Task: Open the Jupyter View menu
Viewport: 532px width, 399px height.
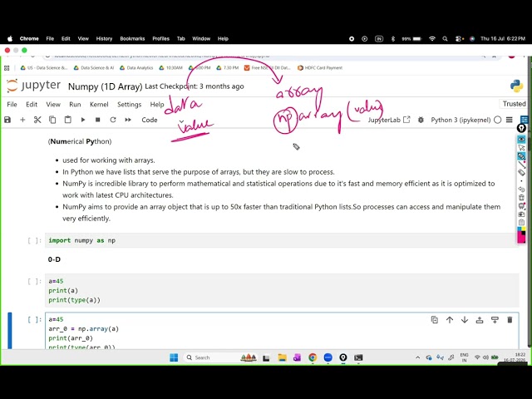Action: pos(53,104)
